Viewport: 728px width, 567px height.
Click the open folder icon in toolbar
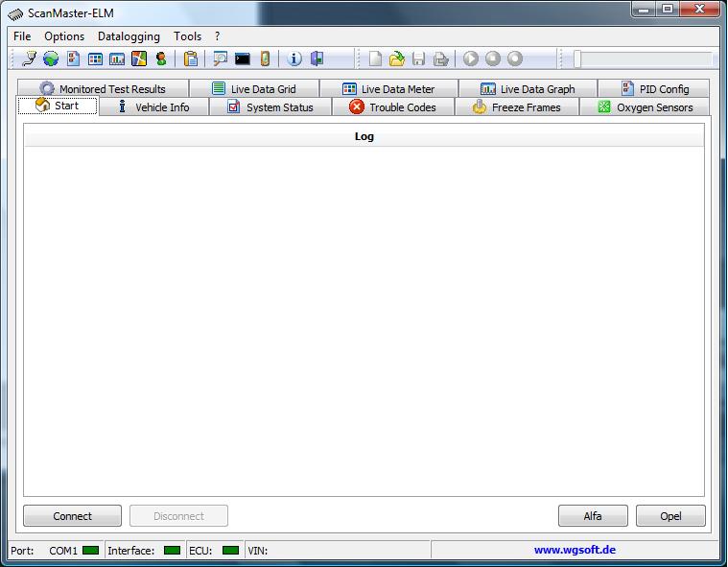click(396, 59)
